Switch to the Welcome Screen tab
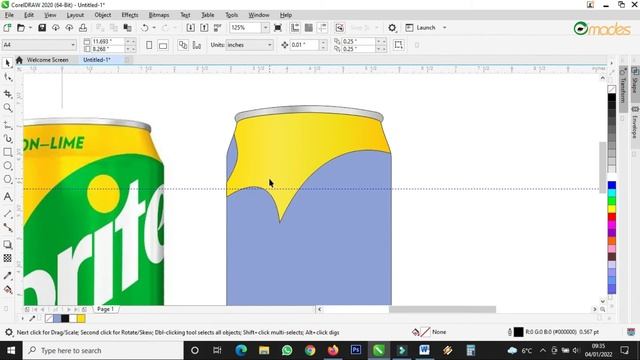640x360 pixels. point(47,60)
